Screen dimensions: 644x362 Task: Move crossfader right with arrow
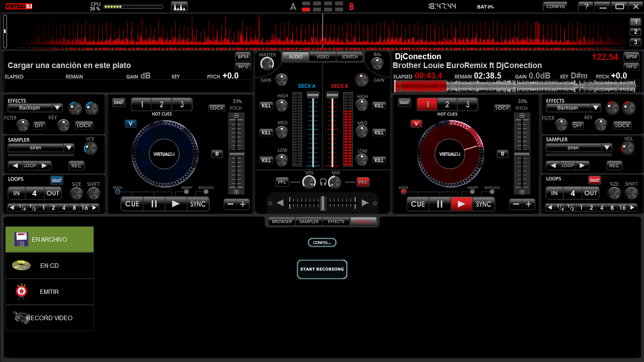[x=365, y=203]
